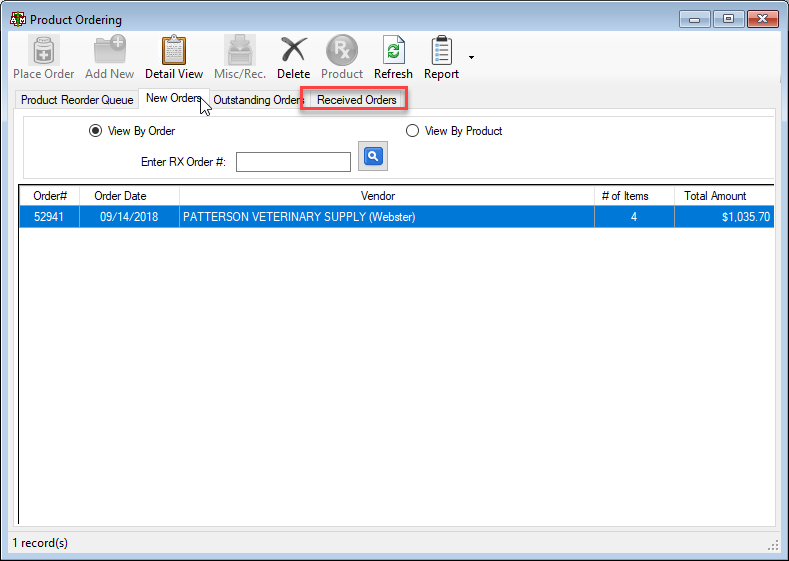The image size is (789, 561).
Task: Select order number 52941 cell
Action: pyautogui.click(x=50, y=217)
